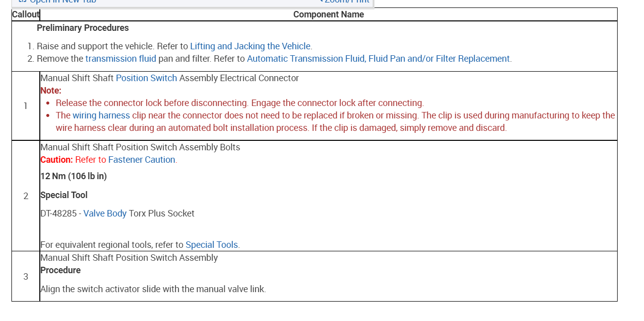This screenshot has height=321, width=644.
Task: Click the Preliminary Procedures heading
Action: point(83,28)
